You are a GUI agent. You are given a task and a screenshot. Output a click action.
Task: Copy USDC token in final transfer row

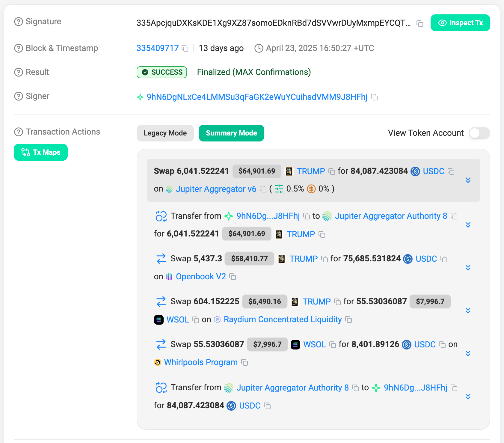coord(267,406)
